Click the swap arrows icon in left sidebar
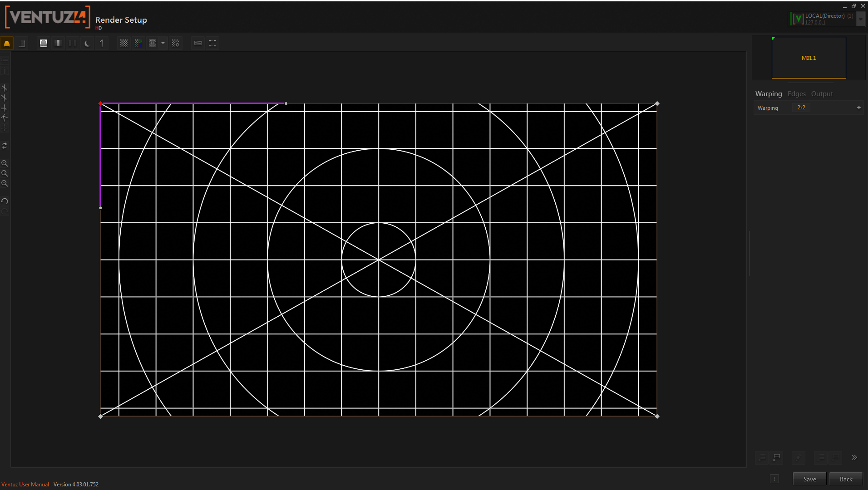Viewport: 868px width, 490px height. (5, 146)
